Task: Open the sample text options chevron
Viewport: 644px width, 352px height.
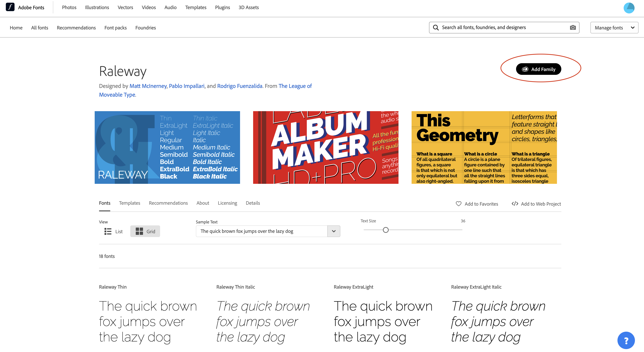Action: tap(333, 231)
